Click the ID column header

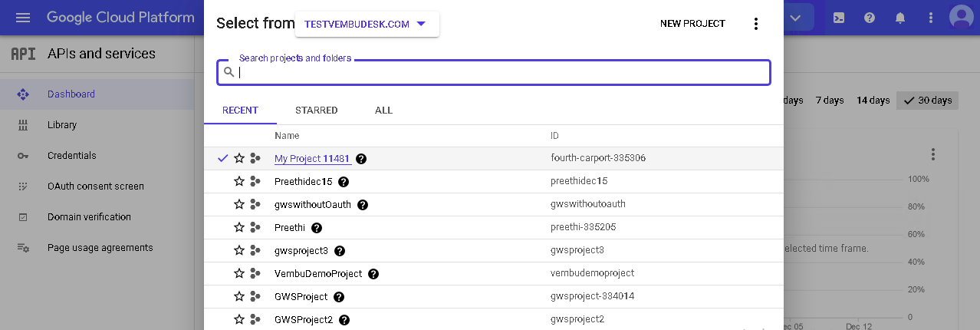pos(554,136)
